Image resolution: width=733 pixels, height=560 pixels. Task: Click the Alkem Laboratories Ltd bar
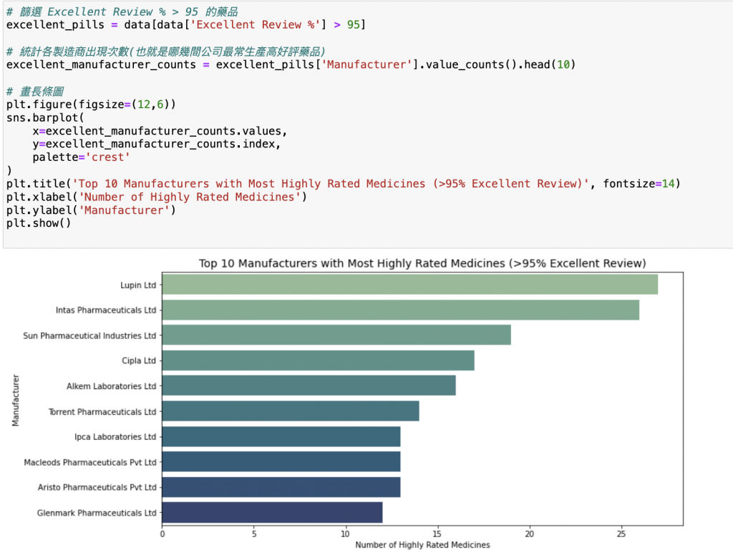pyautogui.click(x=309, y=385)
